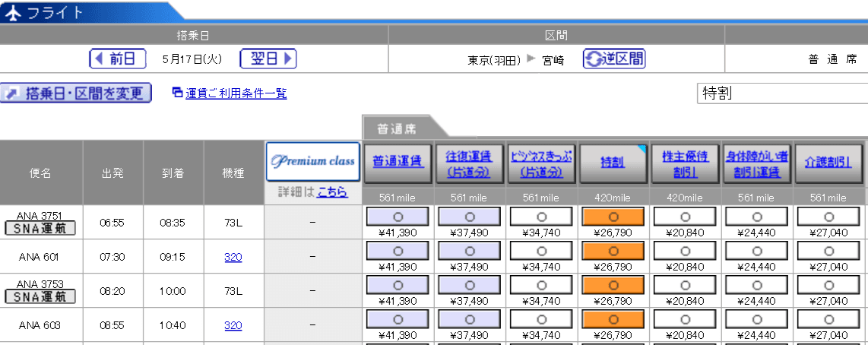The width and height of the screenshot is (868, 345).
Task: Open 普通運賃 fare column header
Action: pos(398,163)
